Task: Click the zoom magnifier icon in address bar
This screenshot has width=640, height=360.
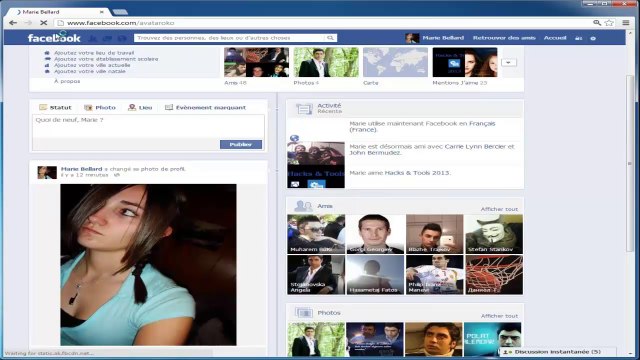Action: [x=597, y=23]
